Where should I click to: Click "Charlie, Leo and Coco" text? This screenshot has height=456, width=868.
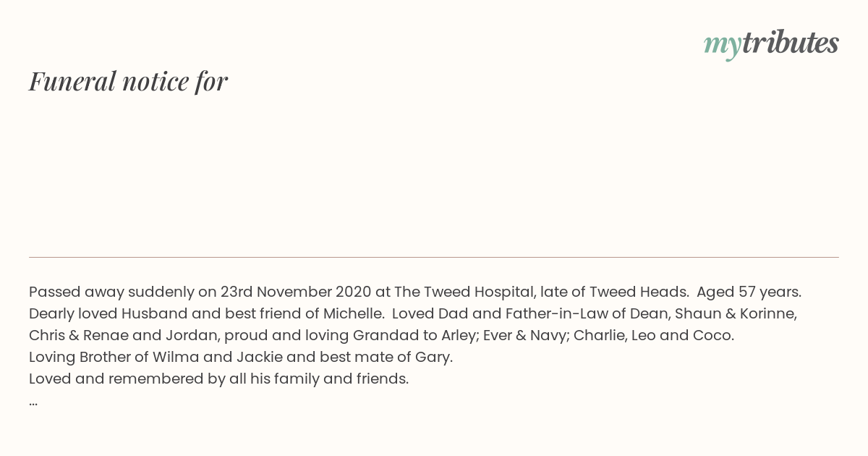tap(654, 336)
